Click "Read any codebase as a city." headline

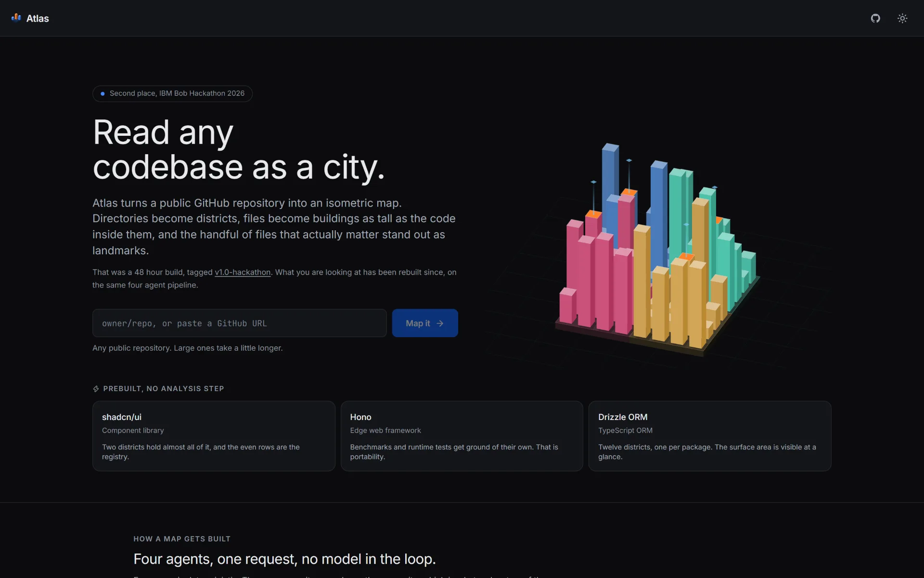239,150
